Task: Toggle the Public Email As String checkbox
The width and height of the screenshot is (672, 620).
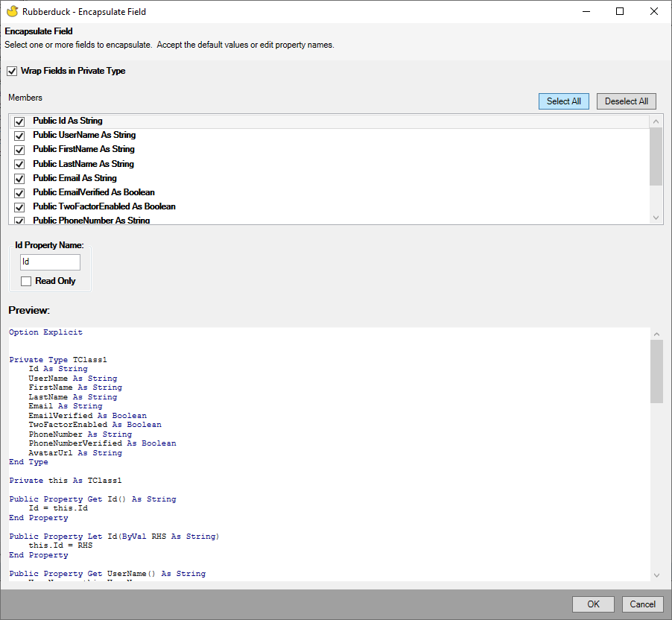Action: click(19, 179)
